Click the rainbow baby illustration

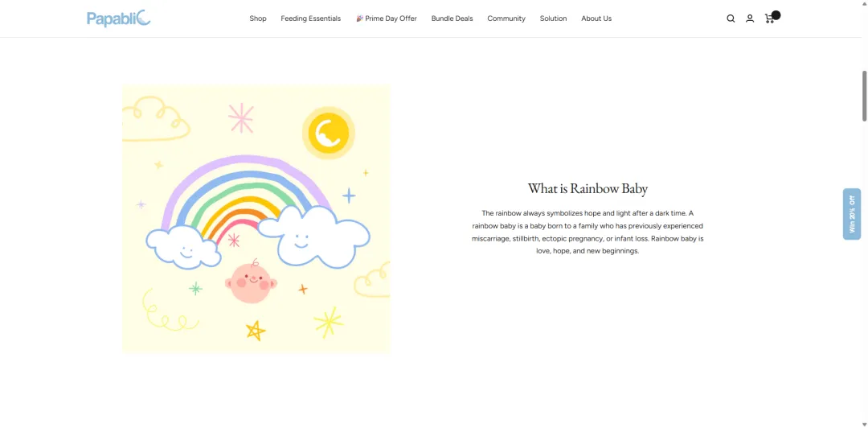tap(256, 219)
